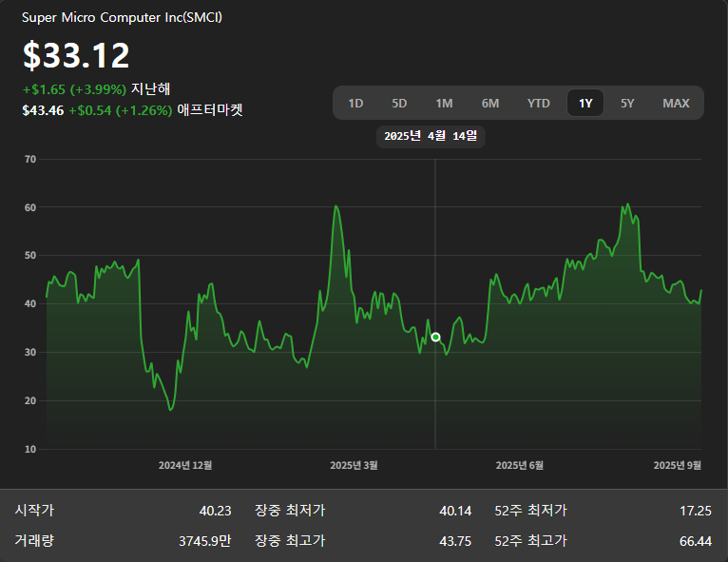Switch chart to 6M range
This screenshot has width=728, height=562.
pyautogui.click(x=490, y=103)
